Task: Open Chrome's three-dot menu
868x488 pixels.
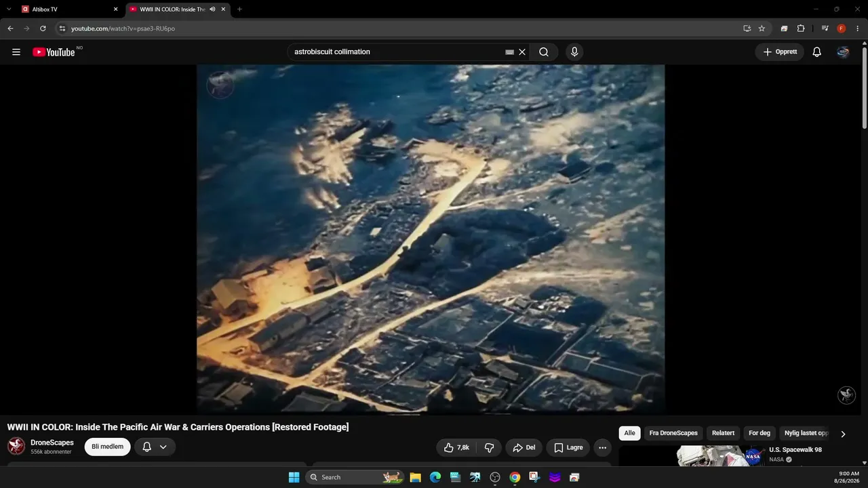Action: point(857,28)
